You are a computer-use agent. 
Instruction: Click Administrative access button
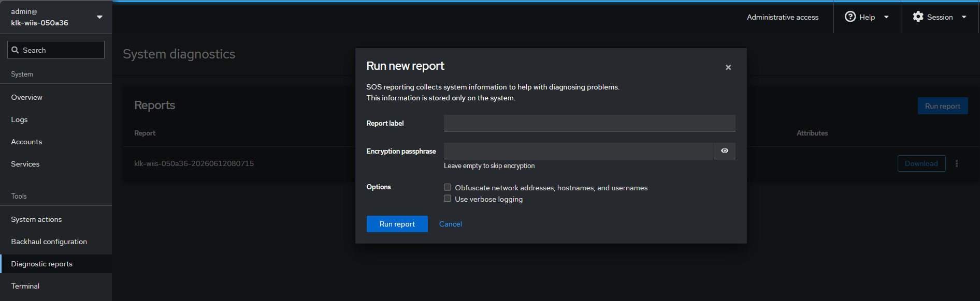[782, 17]
